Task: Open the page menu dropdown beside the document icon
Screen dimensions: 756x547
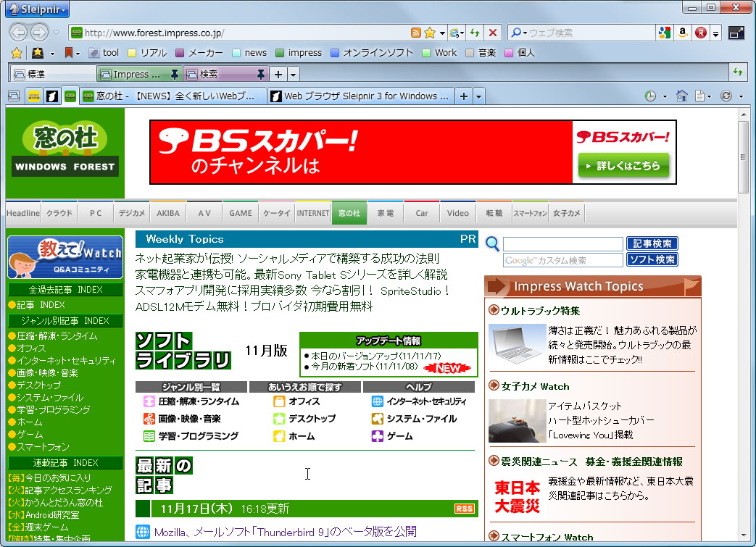Action: 709,96
